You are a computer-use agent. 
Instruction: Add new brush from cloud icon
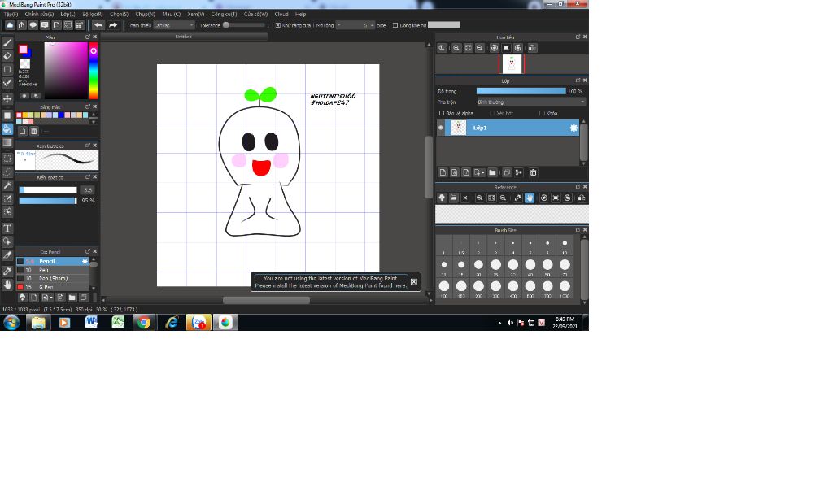pos(22,298)
